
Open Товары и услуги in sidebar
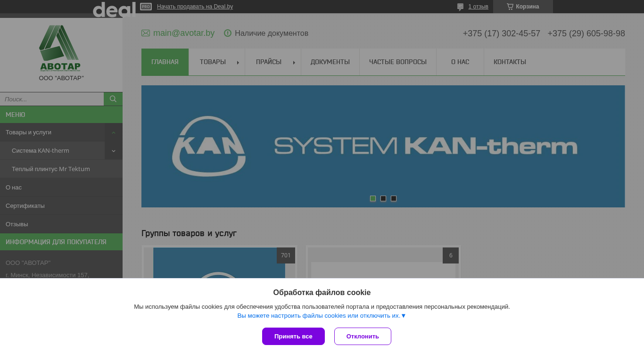tap(52, 132)
